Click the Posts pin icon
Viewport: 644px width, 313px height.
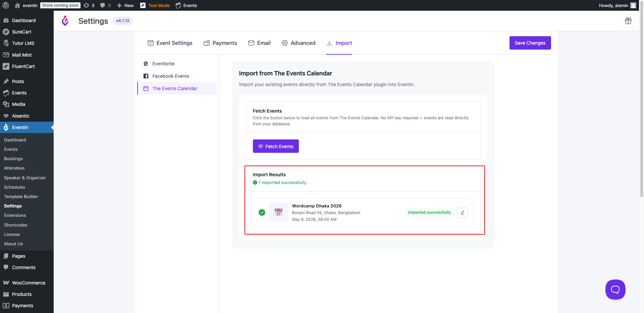click(6, 81)
